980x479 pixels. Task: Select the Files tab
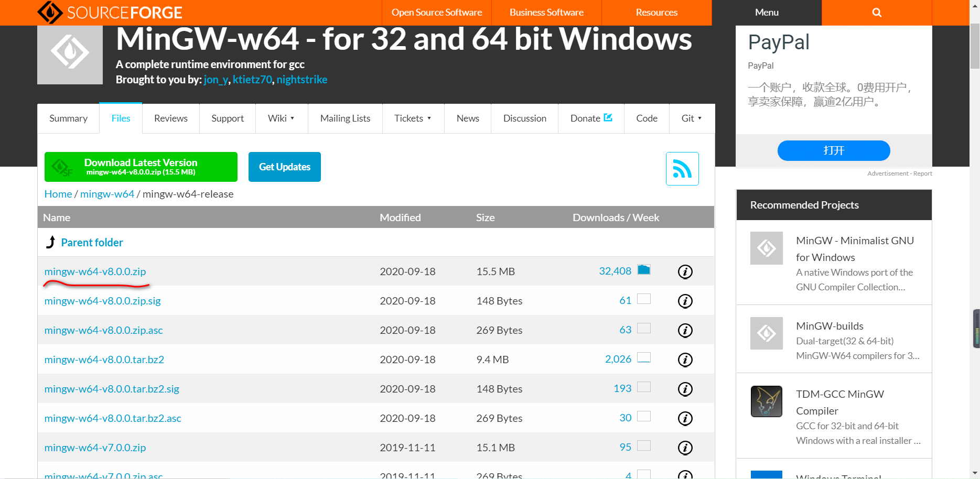pyautogui.click(x=121, y=118)
